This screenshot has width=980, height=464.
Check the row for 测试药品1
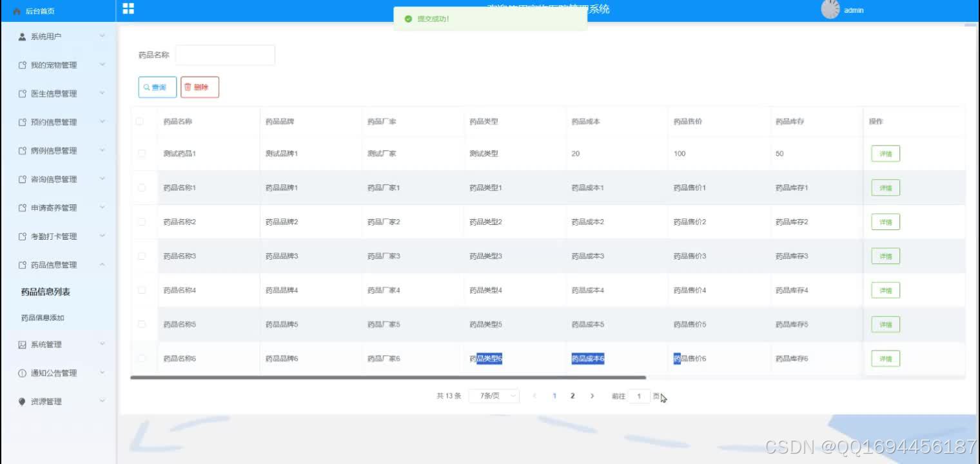pos(142,153)
